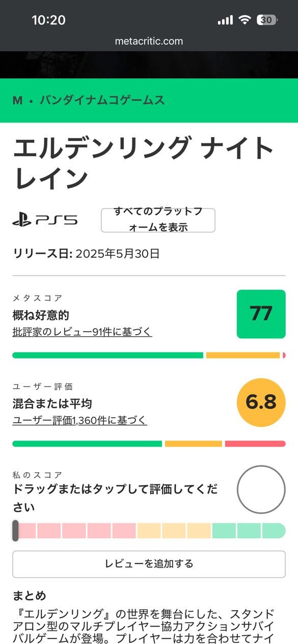This screenshot has height=644, width=298.
Task: Open ユーザー評価1,360件に基づく link
Action: [79, 420]
